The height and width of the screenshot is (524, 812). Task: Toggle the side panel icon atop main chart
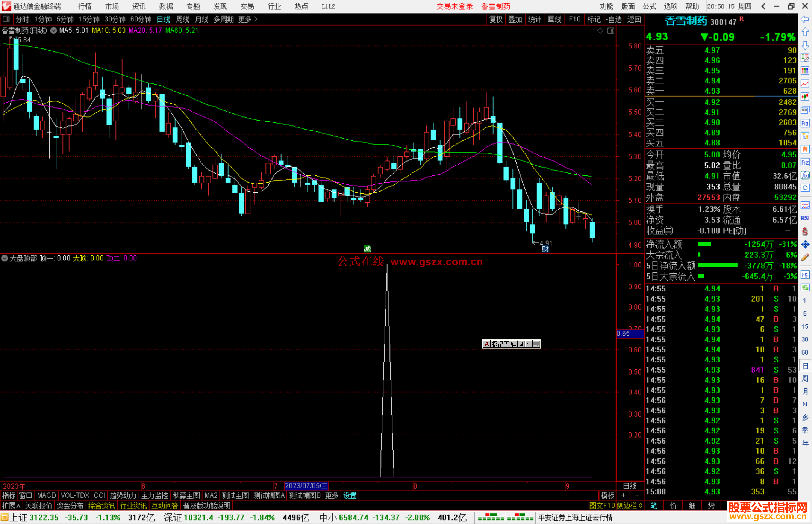tap(611, 31)
